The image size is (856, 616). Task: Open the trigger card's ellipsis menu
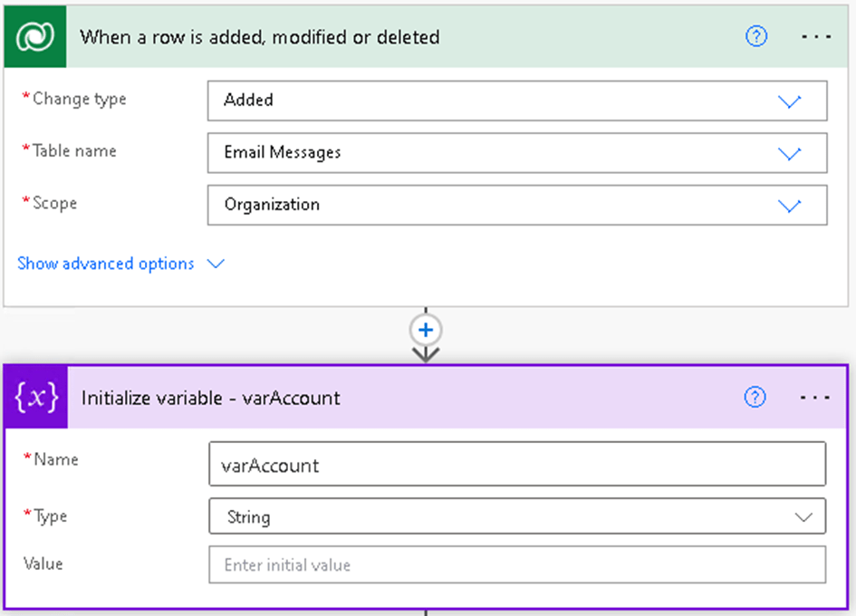(816, 37)
